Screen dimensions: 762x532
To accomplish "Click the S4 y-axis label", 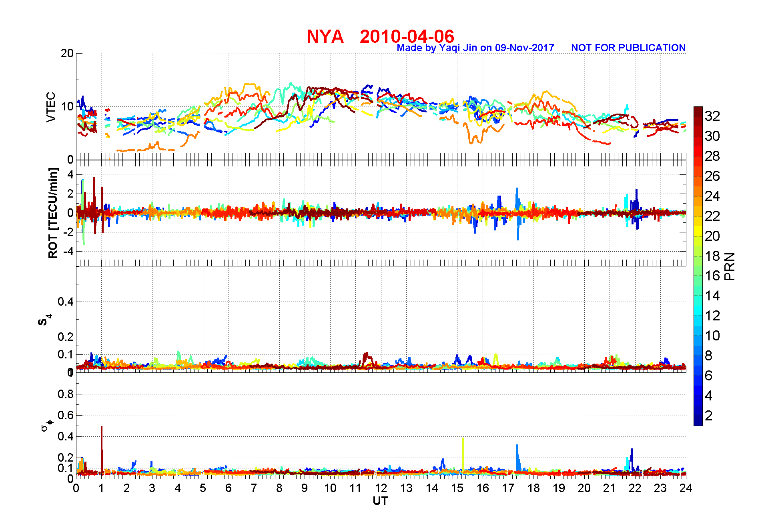I will pyautogui.click(x=45, y=320).
